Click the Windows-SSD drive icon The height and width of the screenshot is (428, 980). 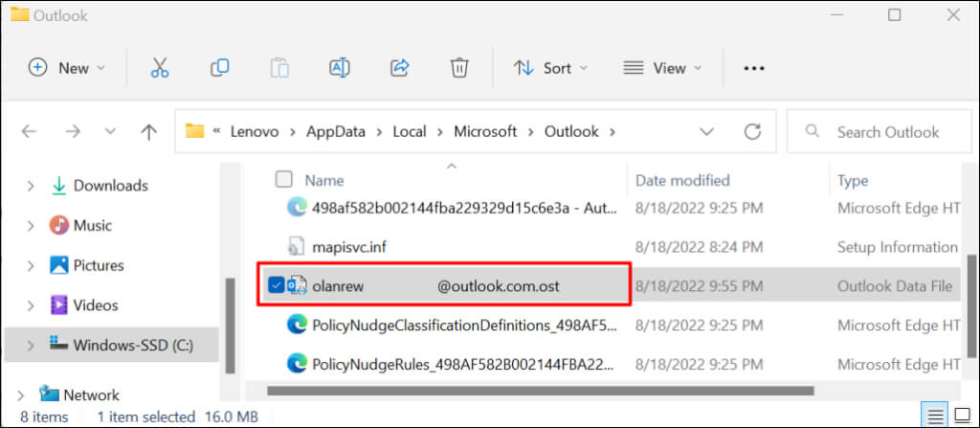58,344
